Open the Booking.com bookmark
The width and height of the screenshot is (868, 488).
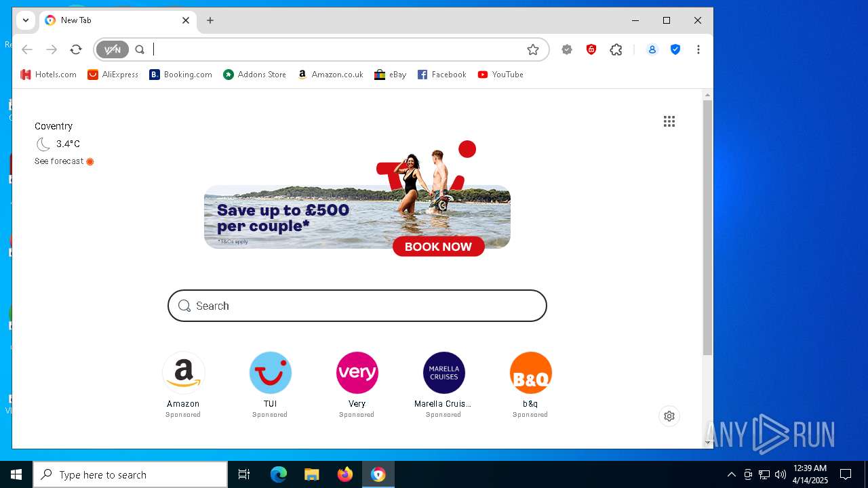[x=180, y=75]
